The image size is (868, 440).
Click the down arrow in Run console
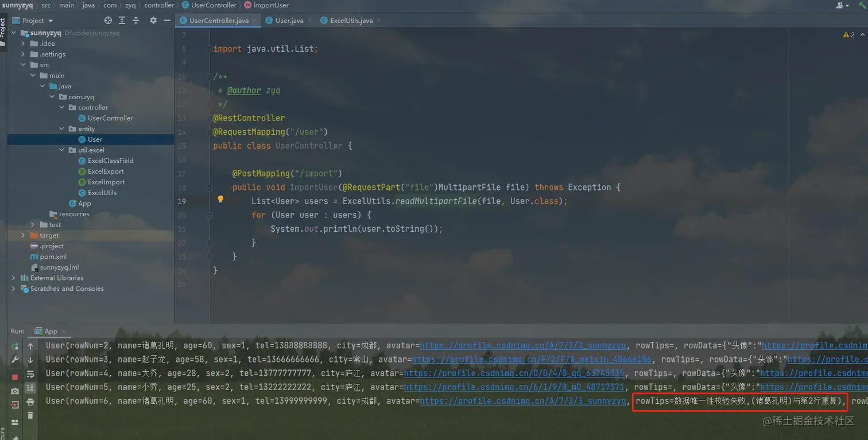point(30,360)
